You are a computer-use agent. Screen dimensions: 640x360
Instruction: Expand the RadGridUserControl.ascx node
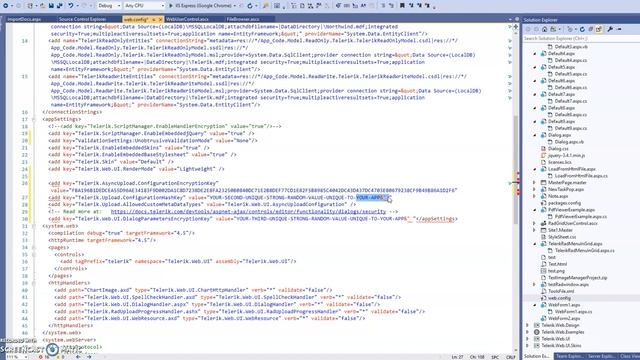pyautogui.click(x=535, y=223)
